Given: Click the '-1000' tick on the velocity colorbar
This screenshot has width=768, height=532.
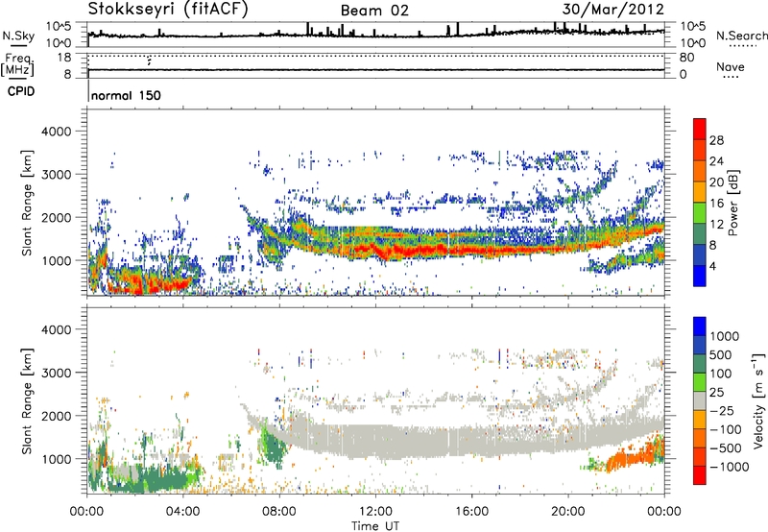Looking at the screenshot, I should tap(729, 467).
